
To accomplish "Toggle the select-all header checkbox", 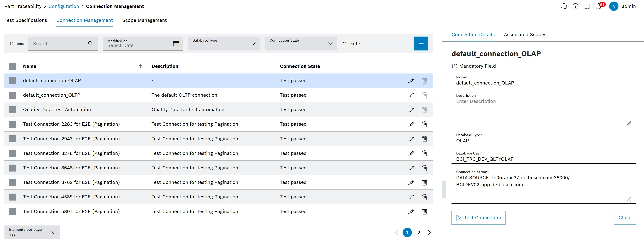I will click(13, 66).
